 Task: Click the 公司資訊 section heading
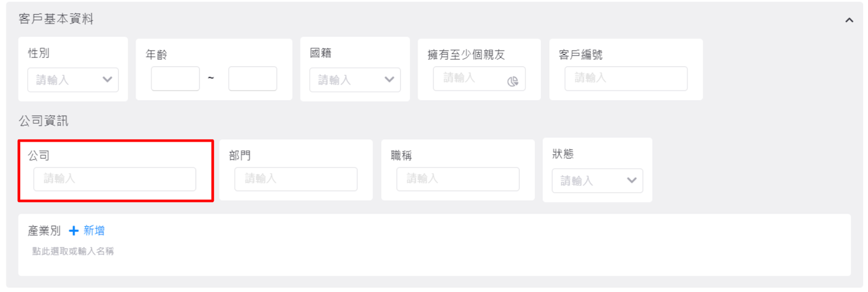[x=43, y=121]
